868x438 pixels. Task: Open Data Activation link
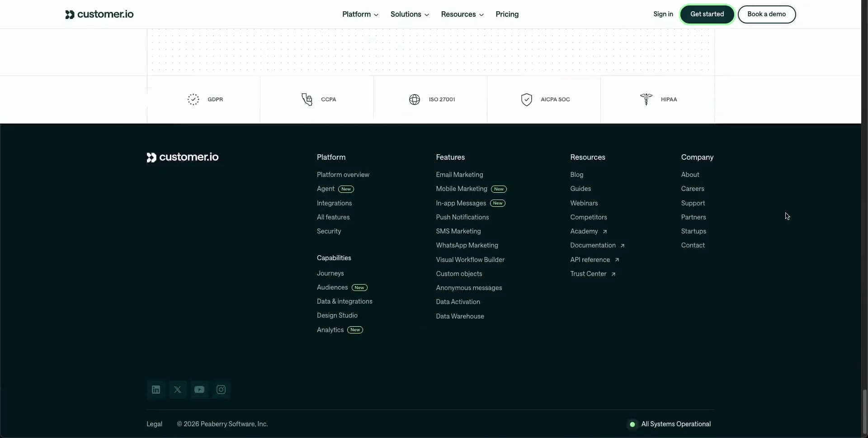pos(458,302)
